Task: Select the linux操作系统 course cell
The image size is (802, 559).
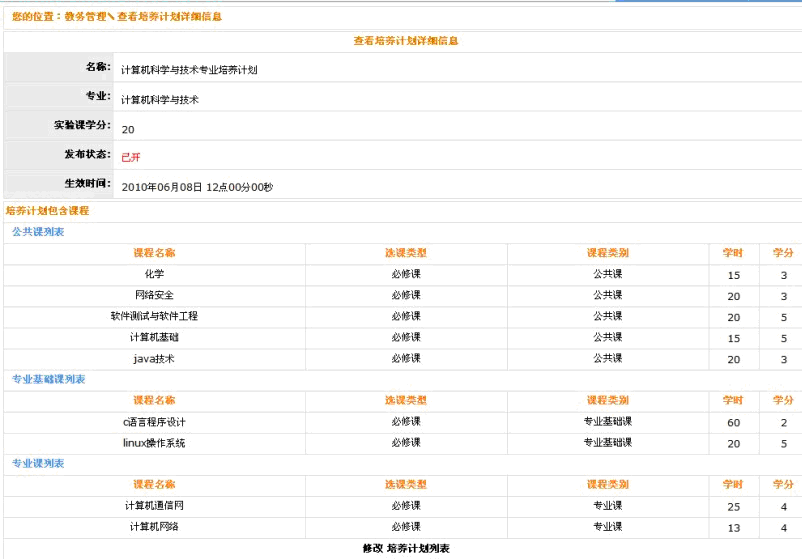Action: 154,443
